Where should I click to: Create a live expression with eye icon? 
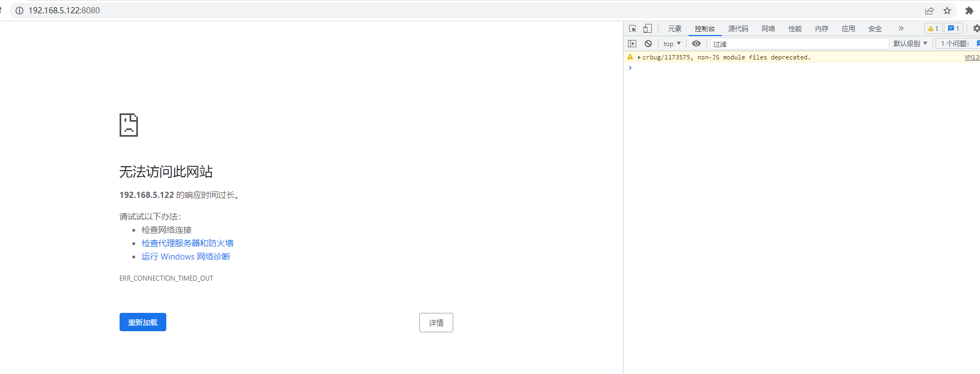pos(696,43)
